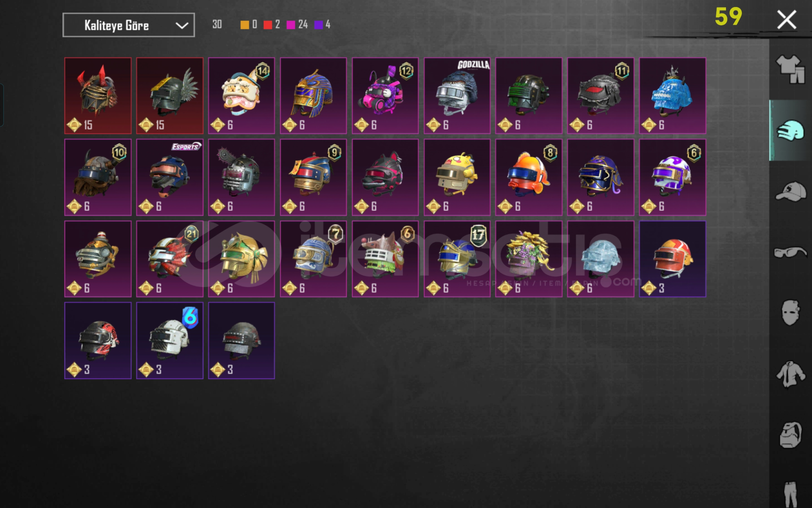Select the helmet category tab icon
This screenshot has width=812, height=508.
coord(790,130)
